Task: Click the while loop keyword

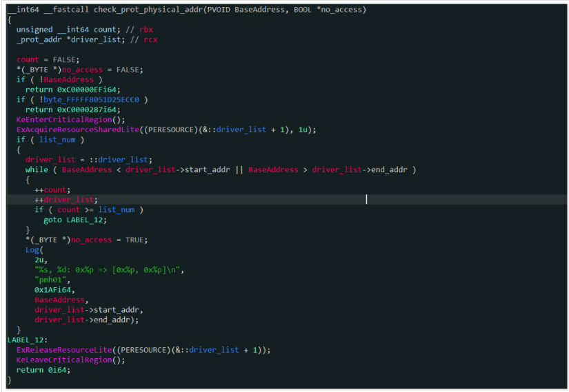Action: pyautogui.click(x=37, y=169)
